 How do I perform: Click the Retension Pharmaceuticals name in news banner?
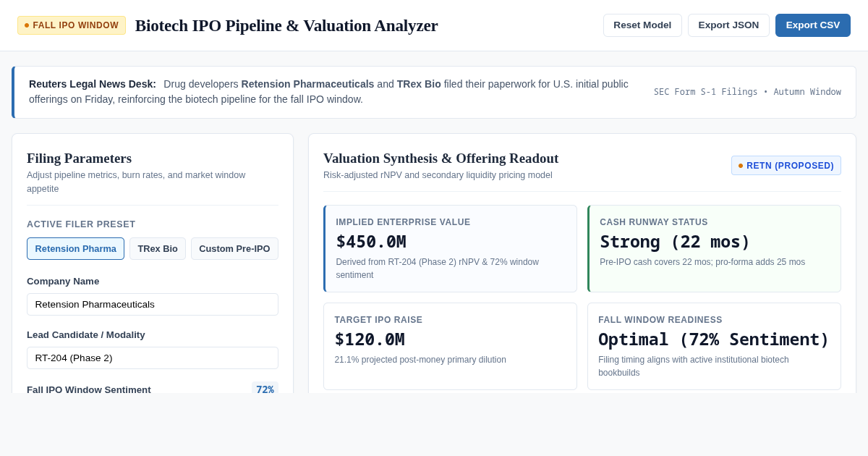pyautogui.click(x=307, y=84)
